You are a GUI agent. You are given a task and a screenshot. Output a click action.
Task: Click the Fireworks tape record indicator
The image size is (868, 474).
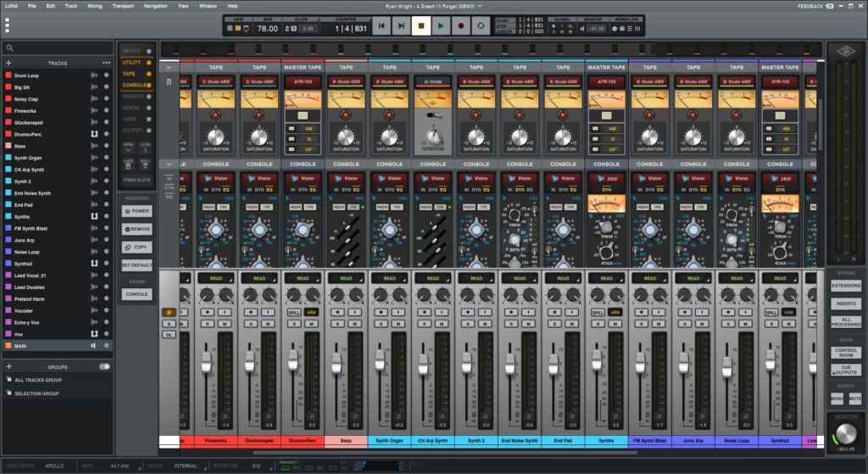pos(215,115)
